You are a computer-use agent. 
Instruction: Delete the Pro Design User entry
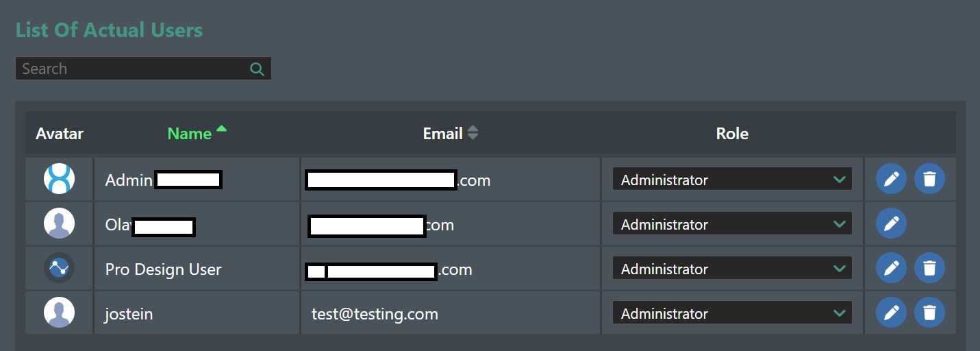pyautogui.click(x=929, y=268)
